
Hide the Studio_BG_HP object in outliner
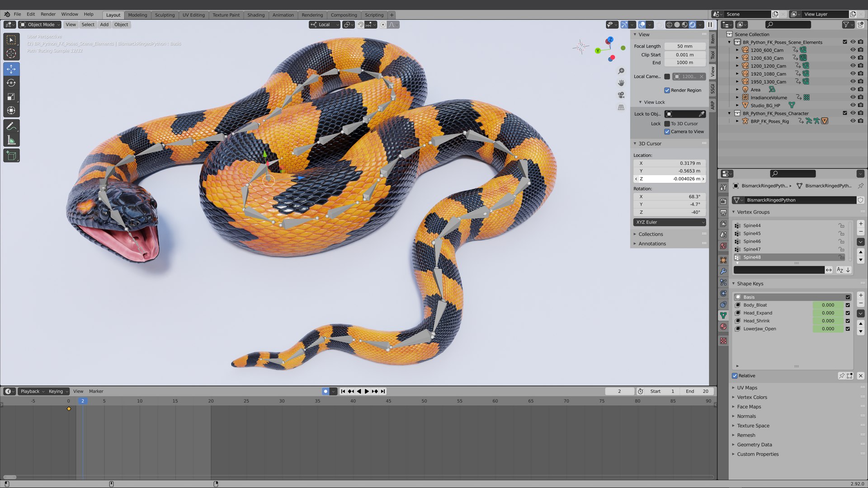[853, 105]
